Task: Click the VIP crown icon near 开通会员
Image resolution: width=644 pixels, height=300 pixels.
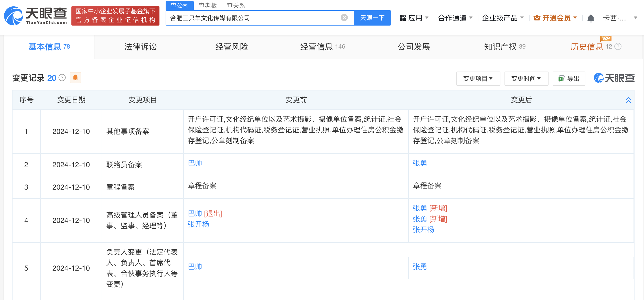Action: coord(537,17)
